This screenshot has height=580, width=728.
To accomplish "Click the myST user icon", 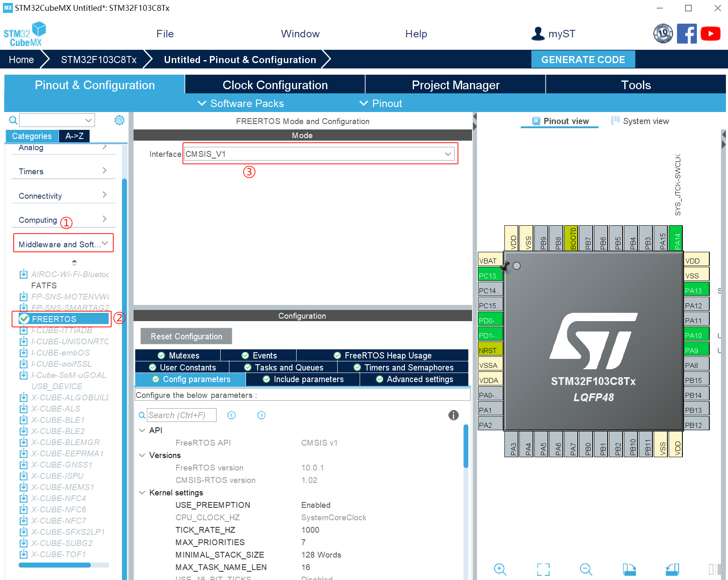I will pos(538,34).
